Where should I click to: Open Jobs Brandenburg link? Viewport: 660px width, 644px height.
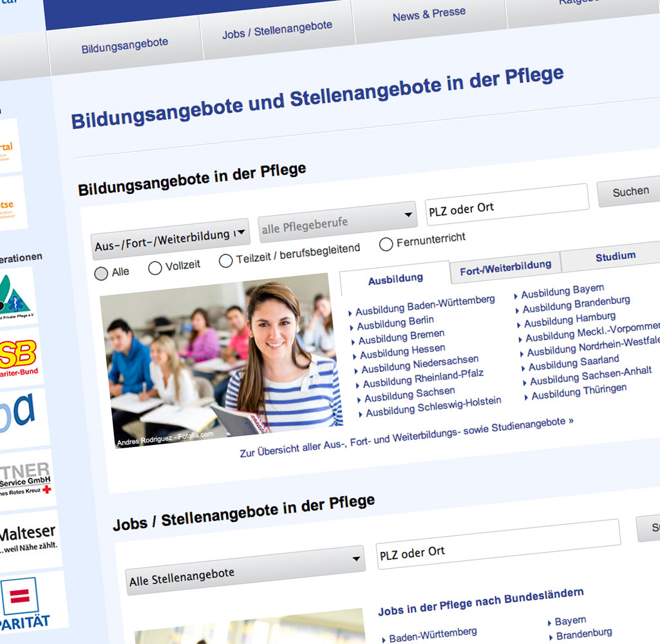(x=584, y=634)
